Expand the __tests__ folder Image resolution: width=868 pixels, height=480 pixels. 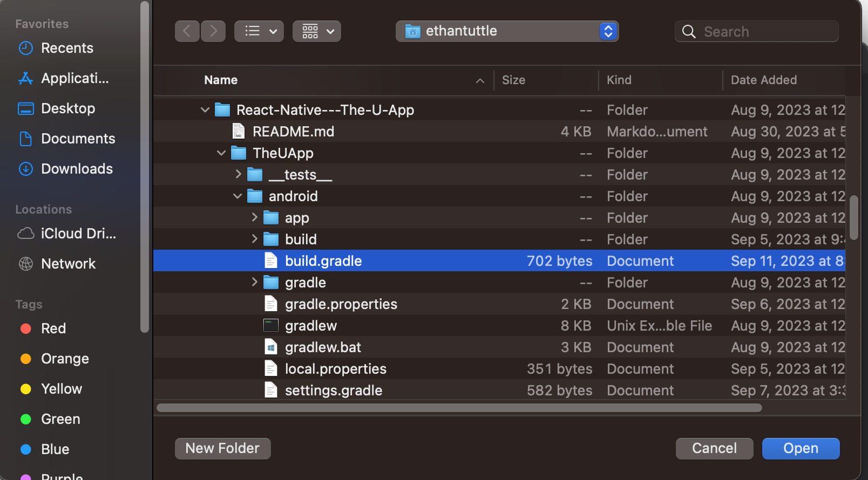coord(238,174)
